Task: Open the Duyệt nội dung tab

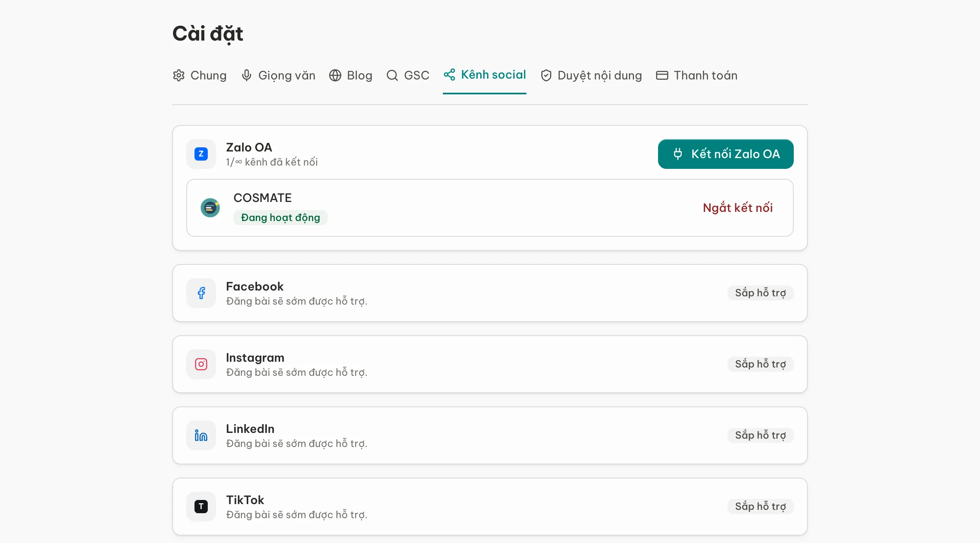Action: [x=591, y=75]
